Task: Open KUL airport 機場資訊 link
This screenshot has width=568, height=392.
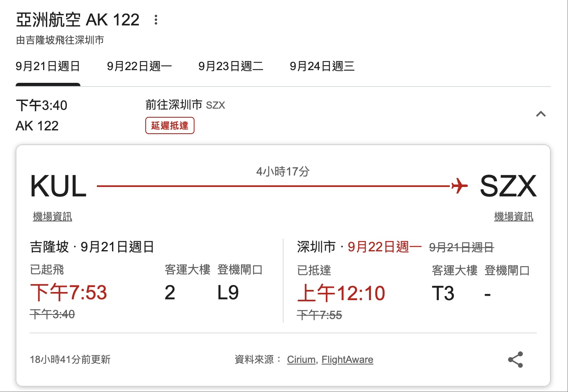Action: coord(52,217)
